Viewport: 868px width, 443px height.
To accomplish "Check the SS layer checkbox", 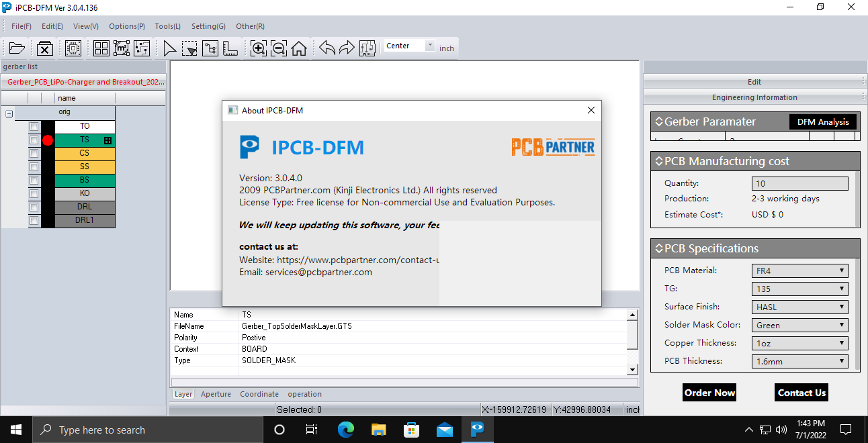I will point(34,166).
